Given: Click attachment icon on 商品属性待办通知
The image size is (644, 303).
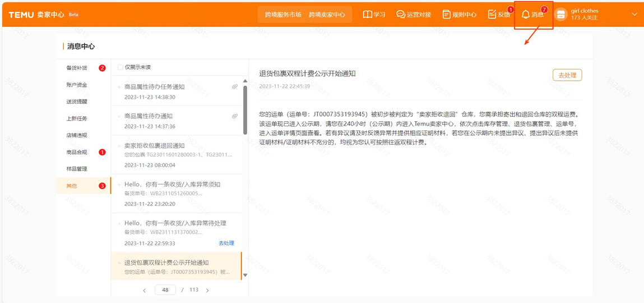Looking at the screenshot, I should 235,116.
